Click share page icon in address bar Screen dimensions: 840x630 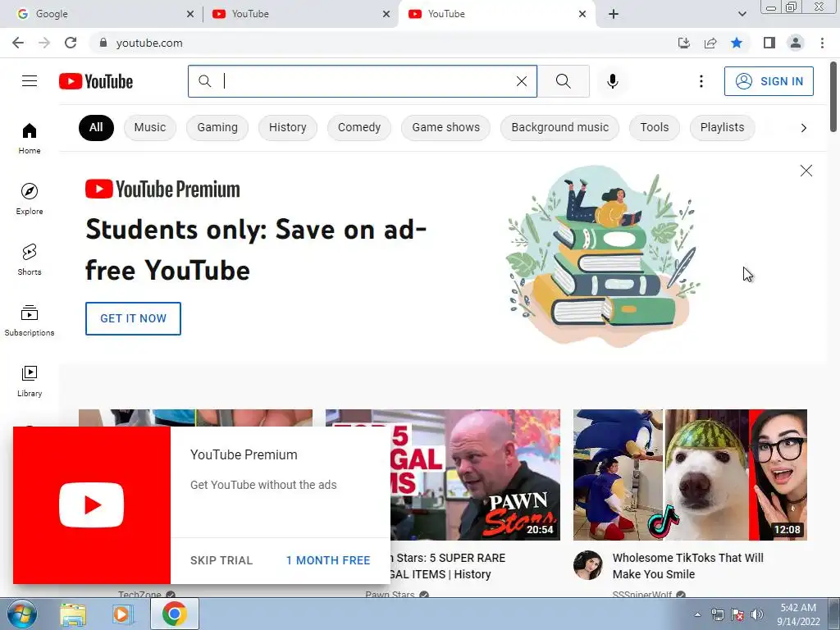point(710,43)
